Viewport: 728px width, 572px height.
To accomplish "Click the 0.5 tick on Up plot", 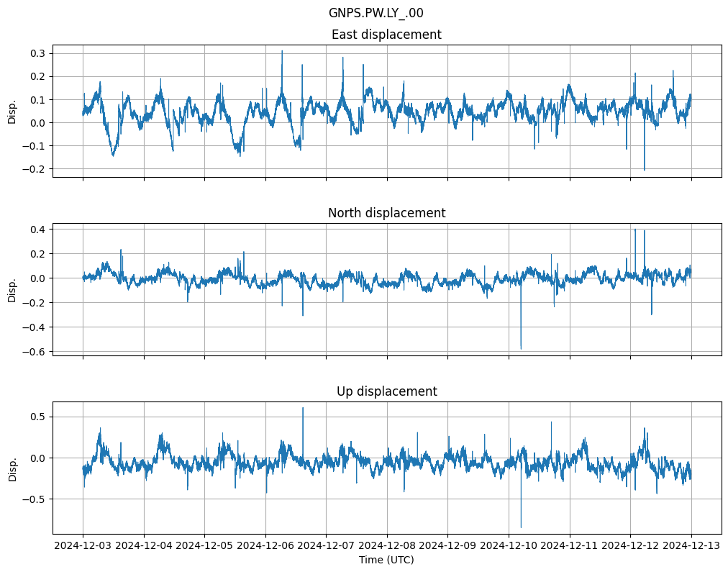I will click(x=37, y=417).
